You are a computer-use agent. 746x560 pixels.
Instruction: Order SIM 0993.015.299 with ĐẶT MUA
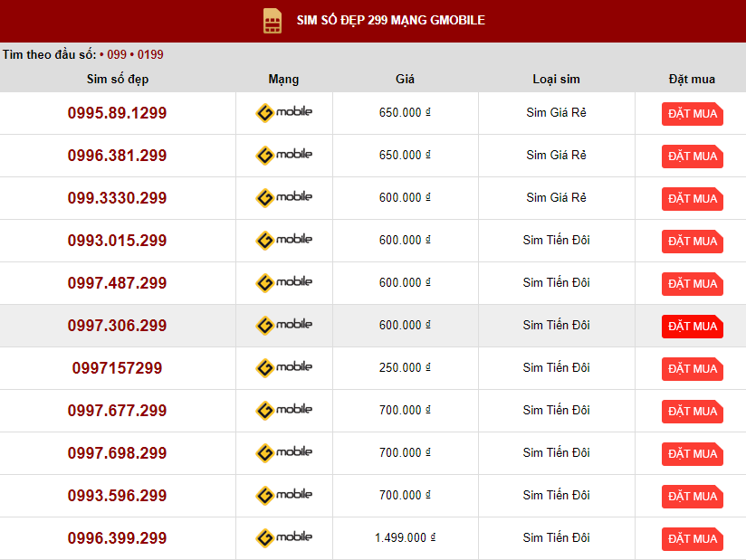pos(693,242)
